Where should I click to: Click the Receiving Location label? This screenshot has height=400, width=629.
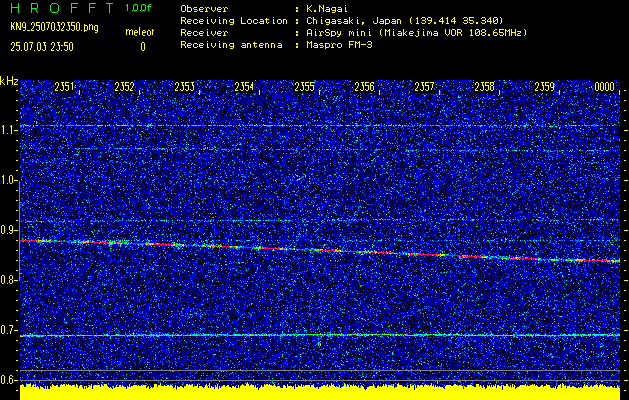[x=233, y=21]
